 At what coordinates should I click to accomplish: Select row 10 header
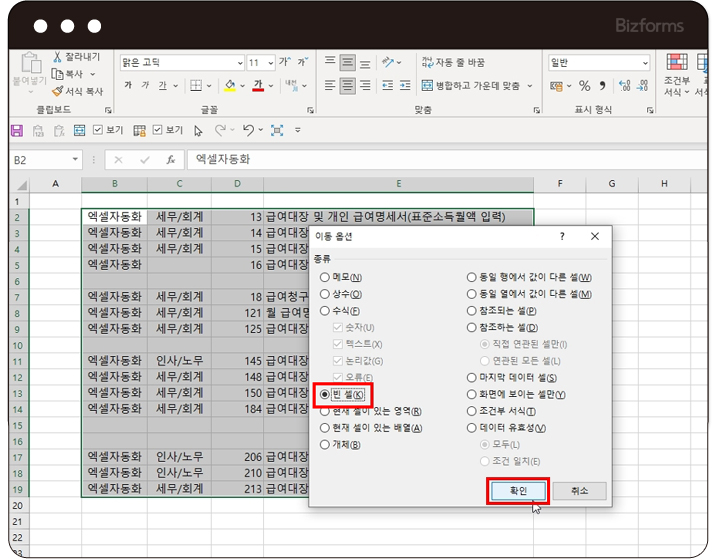[x=17, y=345]
